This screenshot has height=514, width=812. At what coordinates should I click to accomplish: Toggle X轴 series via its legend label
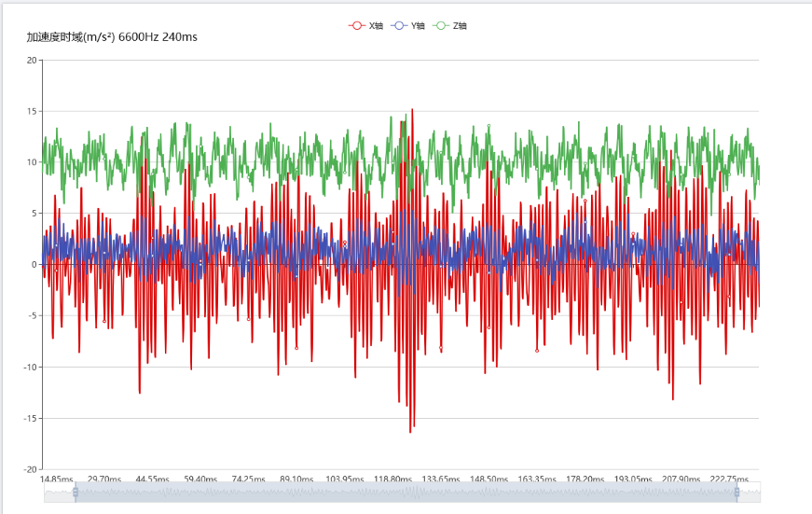[x=376, y=25]
